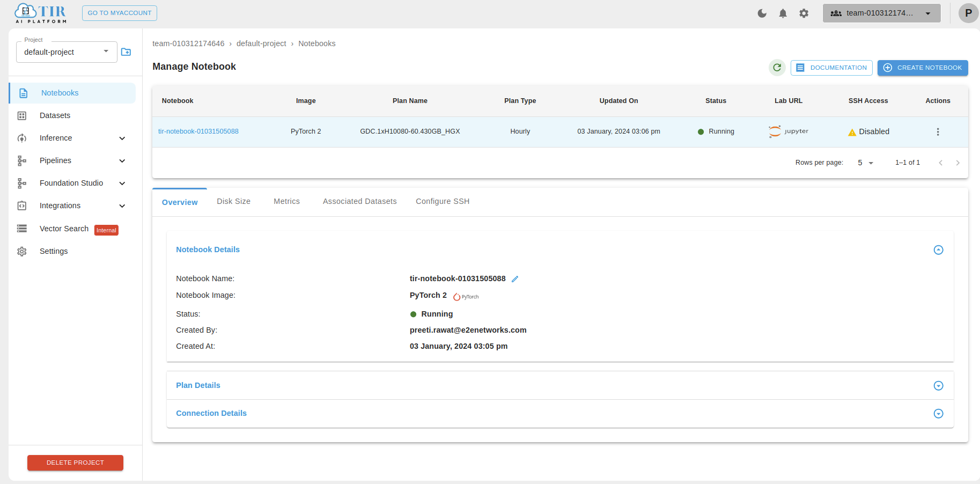
Task: Click CREATE NOTEBOOK button
Action: pos(923,68)
